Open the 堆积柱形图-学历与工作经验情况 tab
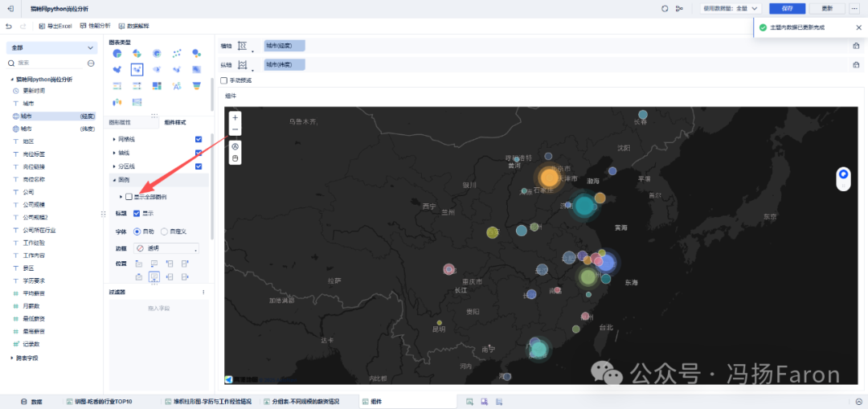The width and height of the screenshot is (868, 409). (208, 401)
